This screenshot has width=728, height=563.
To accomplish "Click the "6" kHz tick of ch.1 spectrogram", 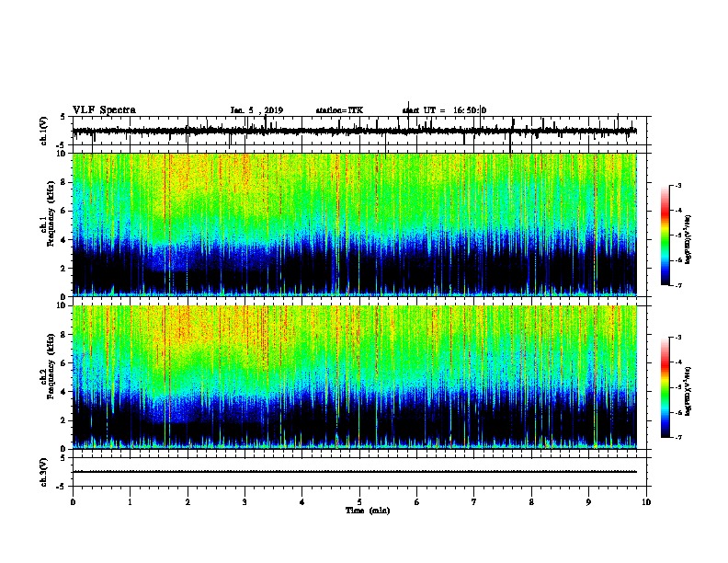I will coord(64,211).
